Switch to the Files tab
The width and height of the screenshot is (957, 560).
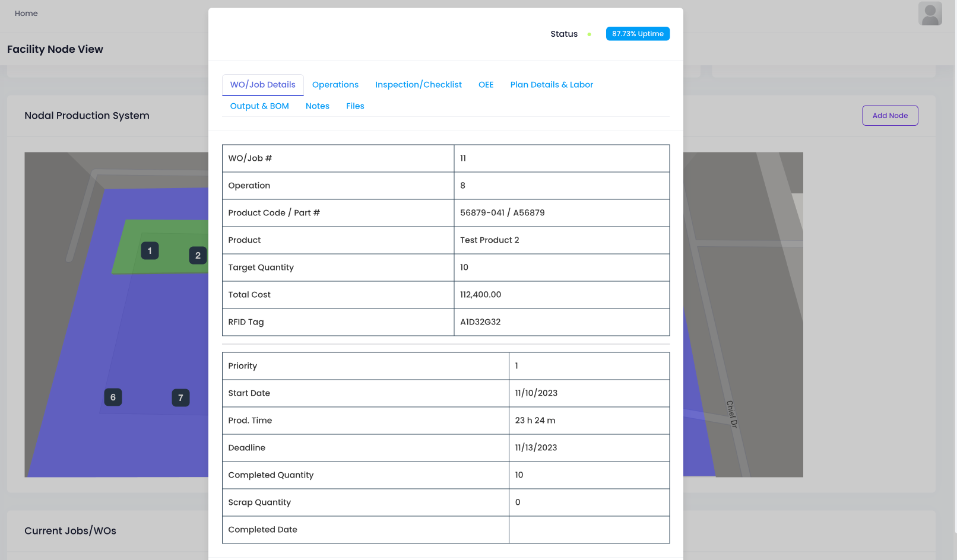pos(355,106)
